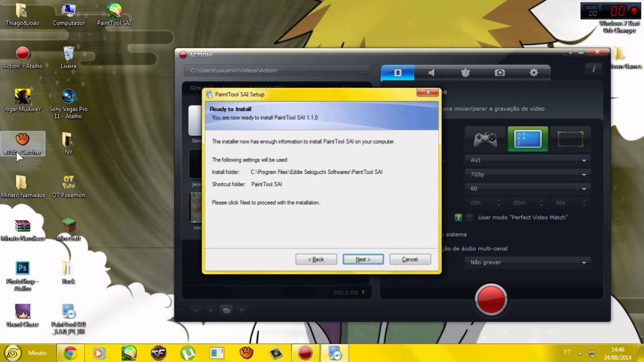Open the Audio recording tab in Action!

click(x=431, y=73)
